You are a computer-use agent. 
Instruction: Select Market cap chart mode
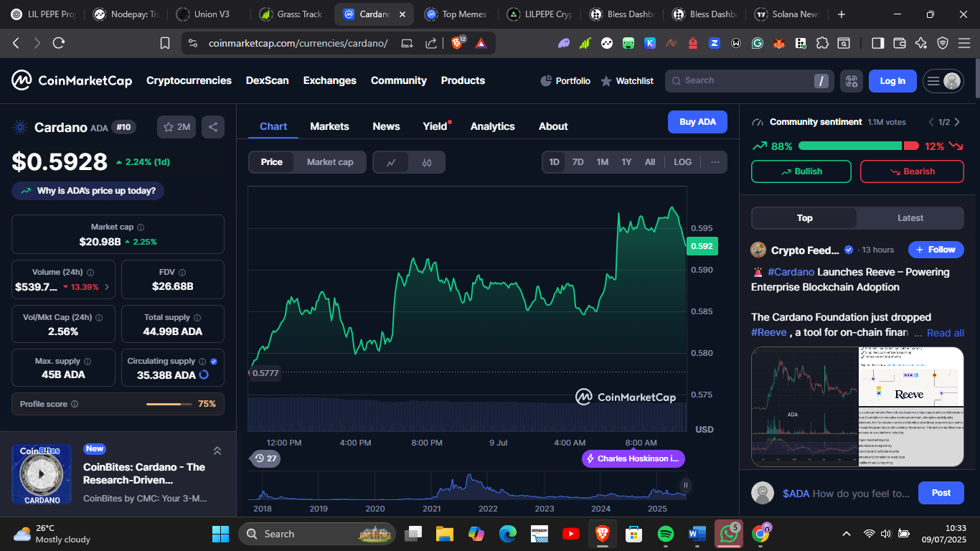click(x=330, y=162)
